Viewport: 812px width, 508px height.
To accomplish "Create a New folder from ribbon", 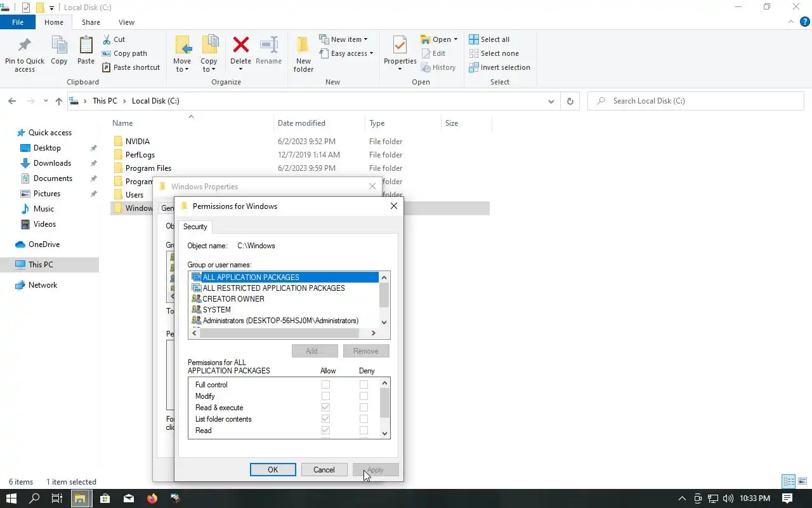I will click(x=303, y=54).
